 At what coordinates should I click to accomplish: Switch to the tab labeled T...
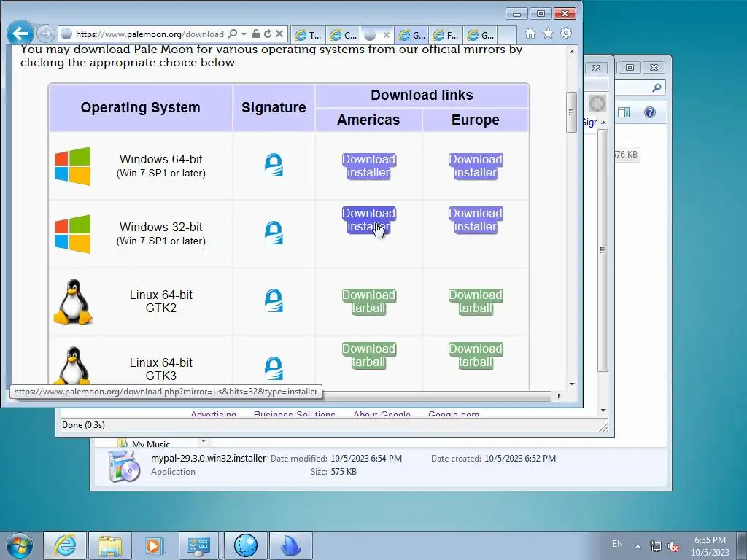tap(308, 35)
